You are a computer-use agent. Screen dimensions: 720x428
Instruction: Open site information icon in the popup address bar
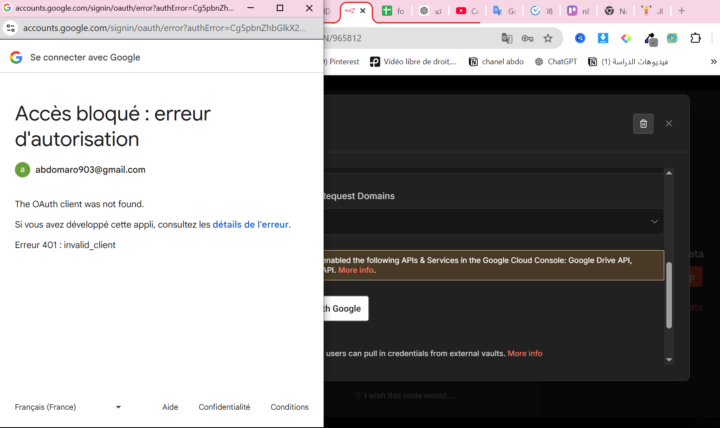tap(11, 28)
